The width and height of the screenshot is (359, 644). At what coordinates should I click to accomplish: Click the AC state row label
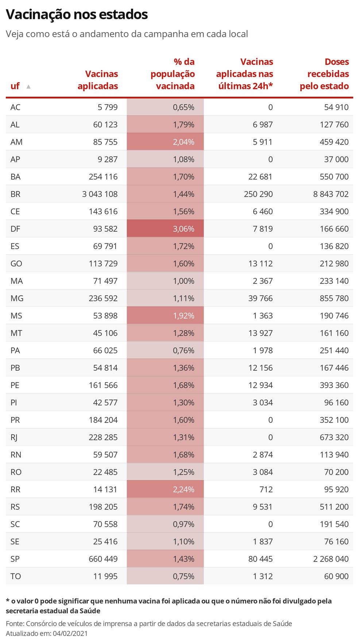[15, 107]
